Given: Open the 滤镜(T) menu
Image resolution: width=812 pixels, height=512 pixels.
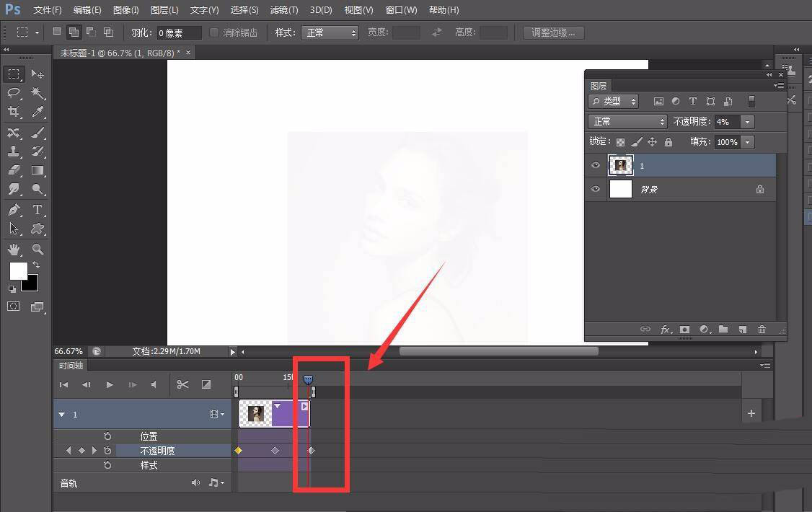Looking at the screenshot, I should pos(284,10).
